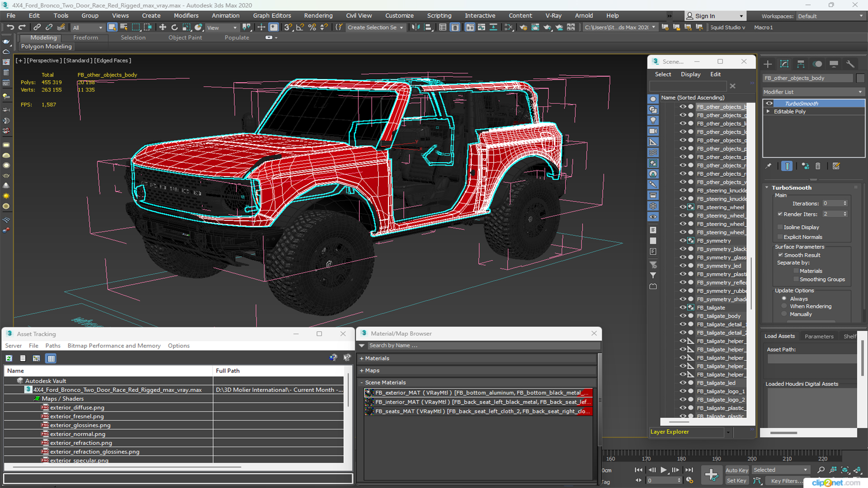Click the Sign In button
The height and width of the screenshot is (488, 868).
click(x=714, y=16)
